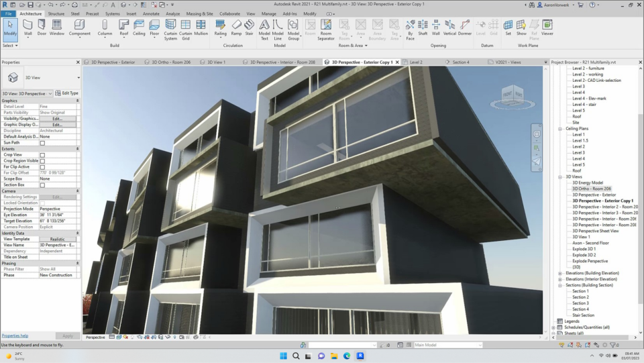
Task: Select the Curtain Grid tool
Action: 185,27
